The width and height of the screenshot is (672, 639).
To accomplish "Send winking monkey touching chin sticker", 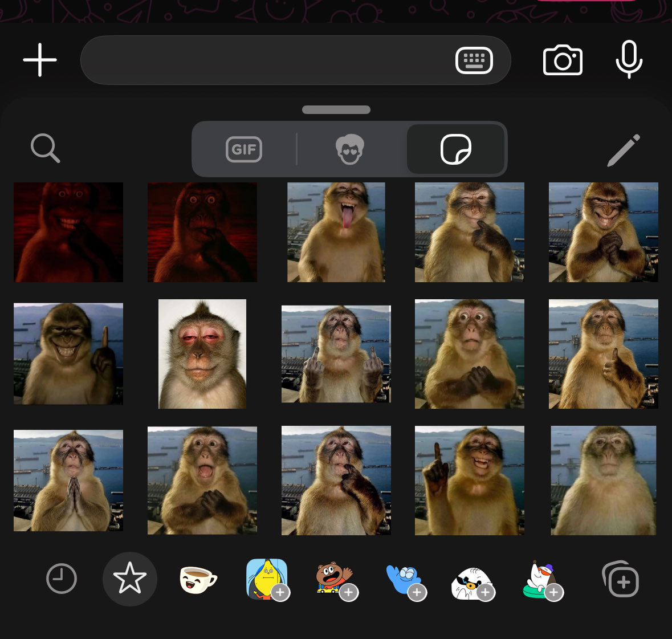I will [x=469, y=232].
